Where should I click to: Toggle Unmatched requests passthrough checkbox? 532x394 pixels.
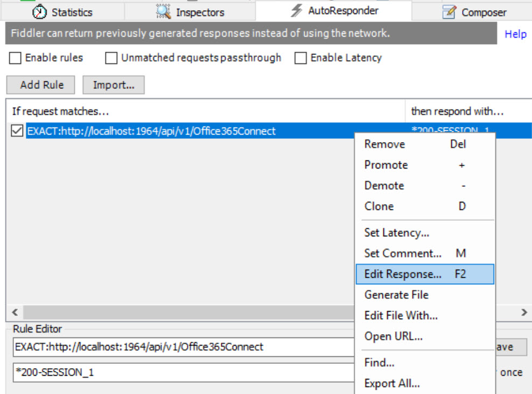[x=111, y=58]
